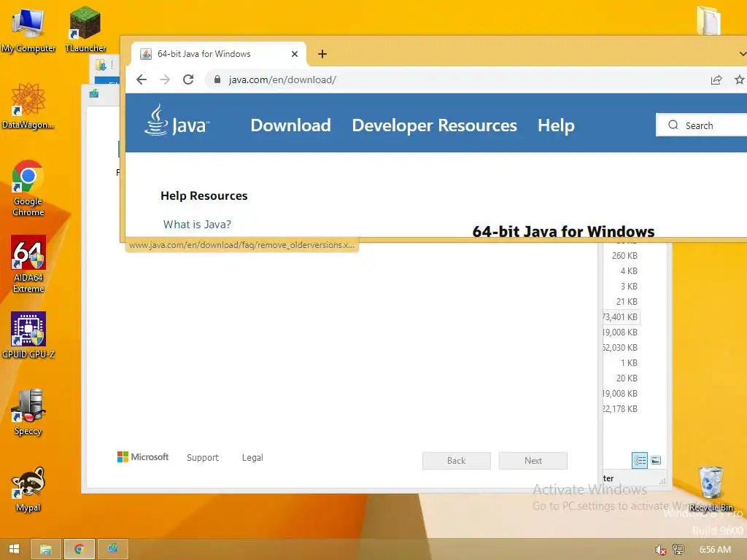
Task: Click the Java logo
Action: point(177,120)
